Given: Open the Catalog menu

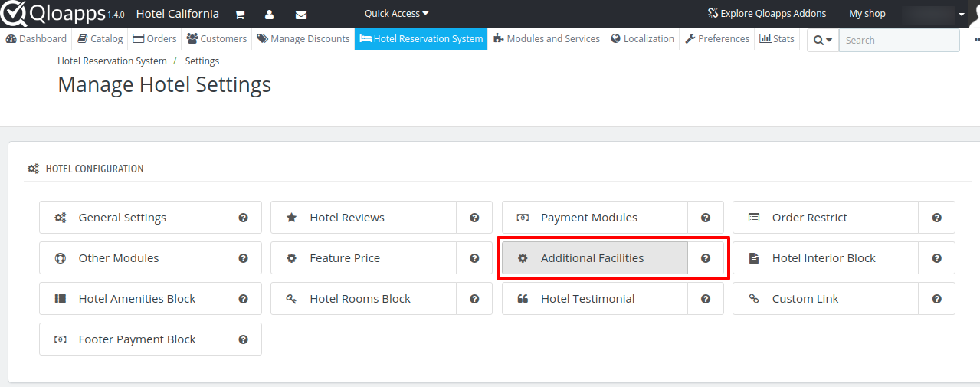Looking at the screenshot, I should coord(100,39).
